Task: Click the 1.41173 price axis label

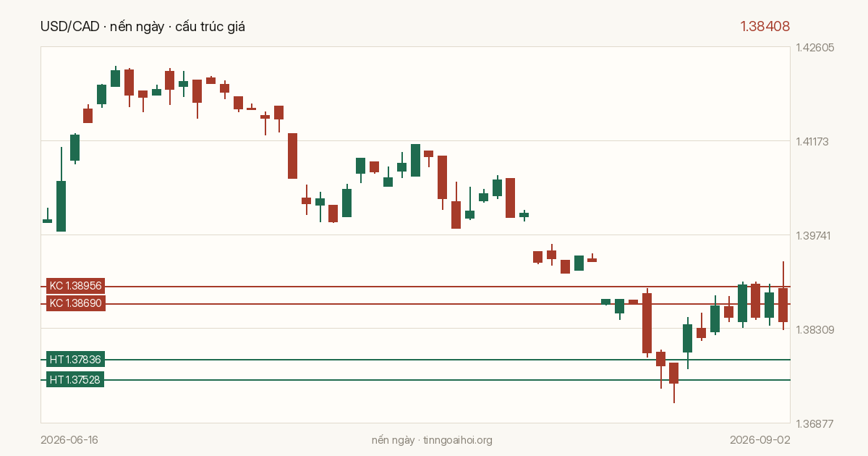Action: coord(815,141)
